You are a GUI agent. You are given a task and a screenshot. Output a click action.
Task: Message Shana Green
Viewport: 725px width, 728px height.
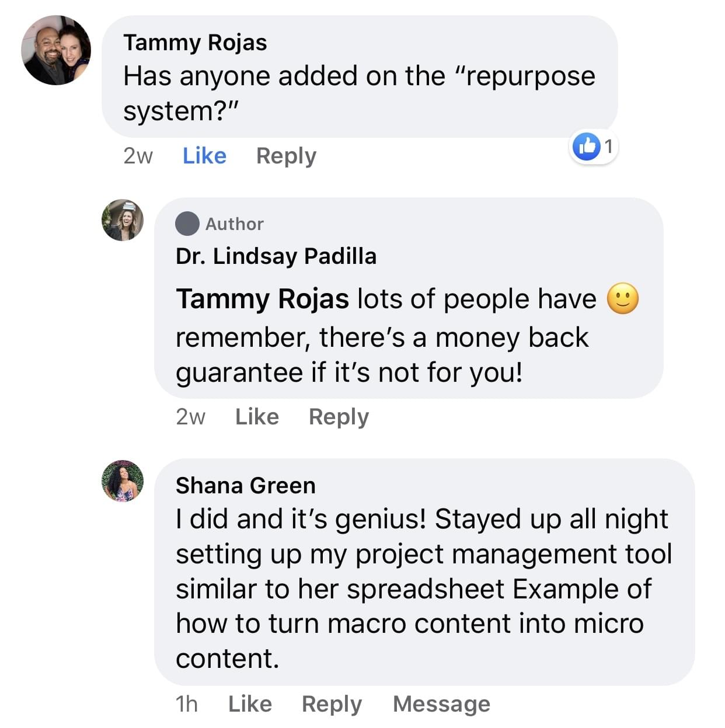pyautogui.click(x=441, y=704)
